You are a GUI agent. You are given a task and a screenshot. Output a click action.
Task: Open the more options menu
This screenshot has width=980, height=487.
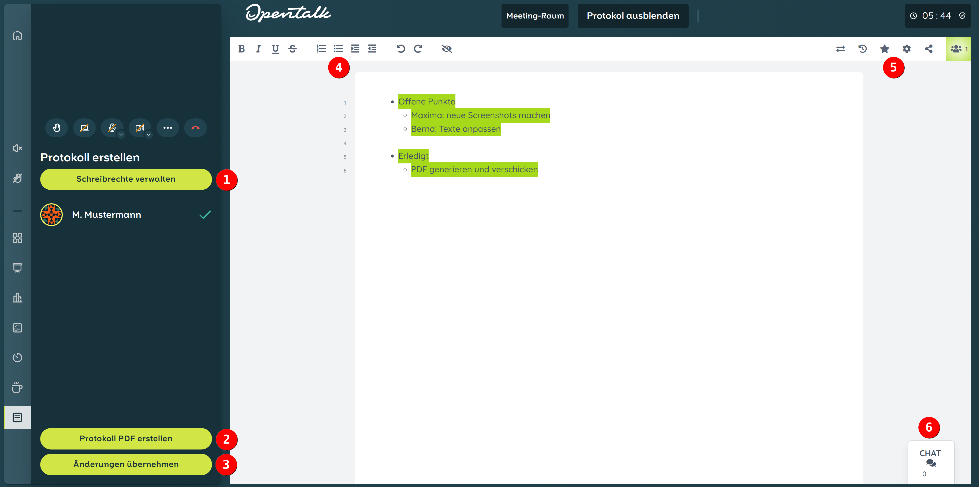[167, 128]
